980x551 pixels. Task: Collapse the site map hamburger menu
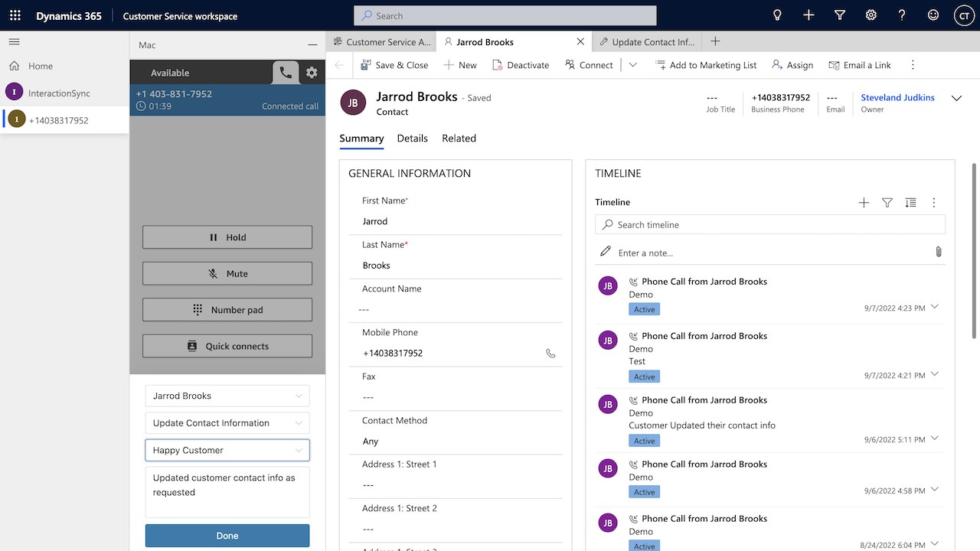[x=14, y=42]
